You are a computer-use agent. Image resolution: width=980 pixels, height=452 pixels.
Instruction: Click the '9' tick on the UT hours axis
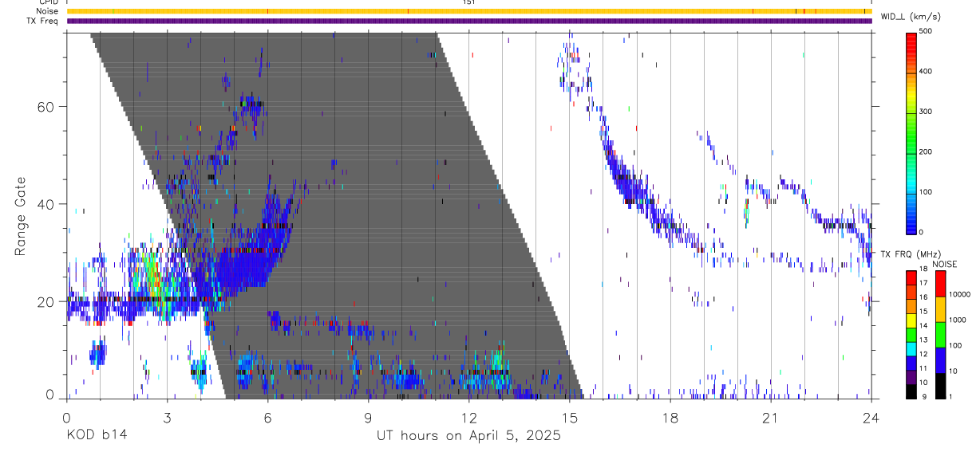[x=368, y=417]
